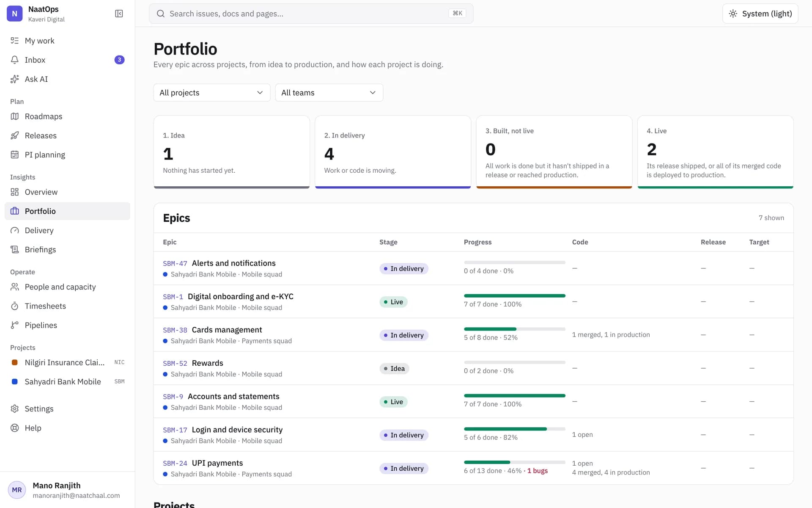
Task: Click '1 merged, 1 in production' code text
Action: (x=611, y=335)
